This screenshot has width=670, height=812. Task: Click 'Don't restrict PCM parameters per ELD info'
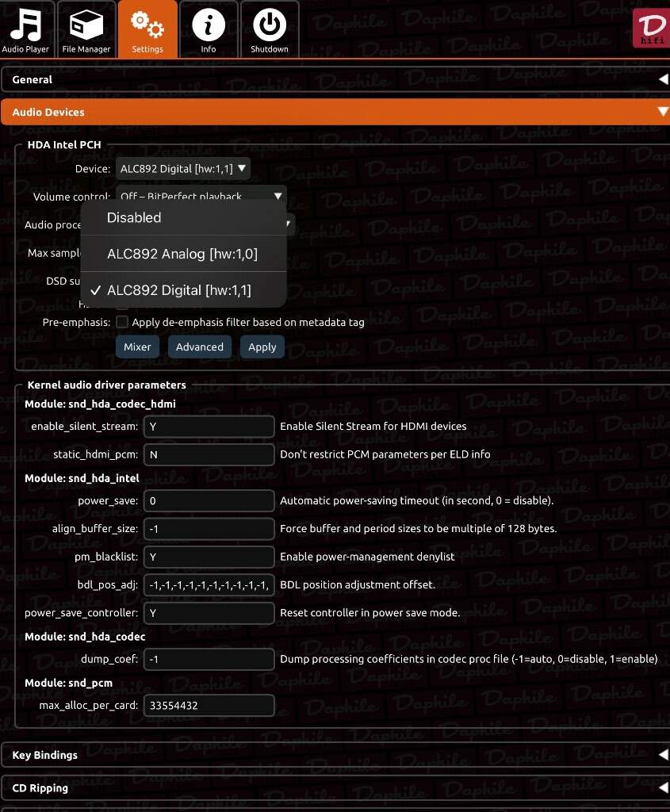[x=385, y=454]
